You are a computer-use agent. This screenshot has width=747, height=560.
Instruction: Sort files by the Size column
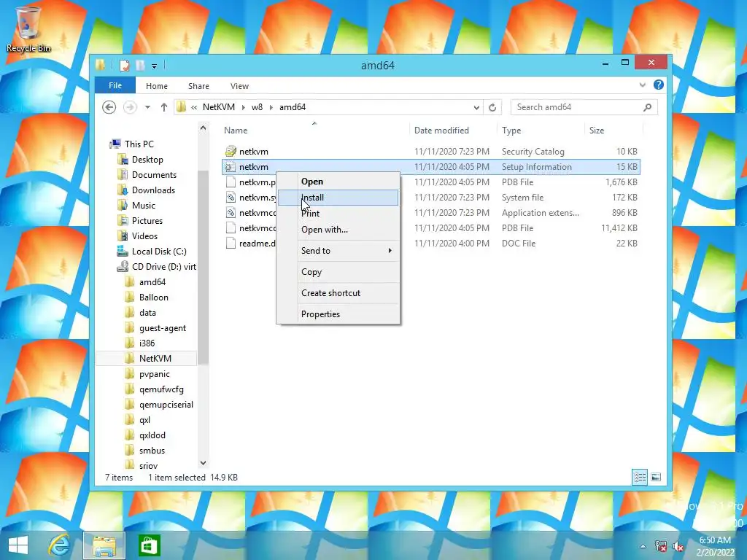click(x=597, y=131)
